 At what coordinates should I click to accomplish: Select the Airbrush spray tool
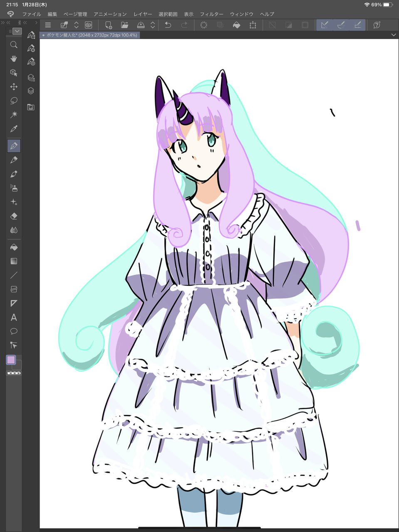tap(14, 188)
